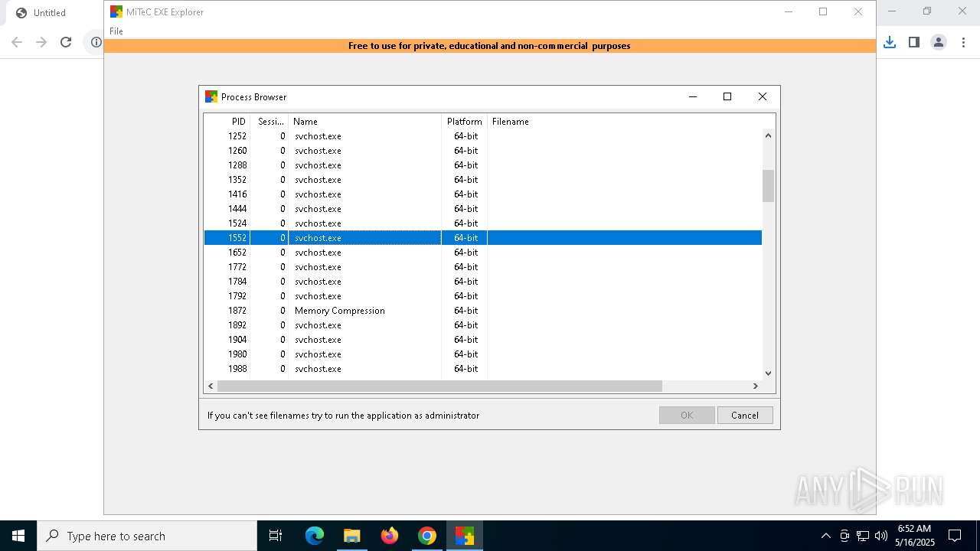
Task: Select process with PID 1252
Action: [x=483, y=136]
